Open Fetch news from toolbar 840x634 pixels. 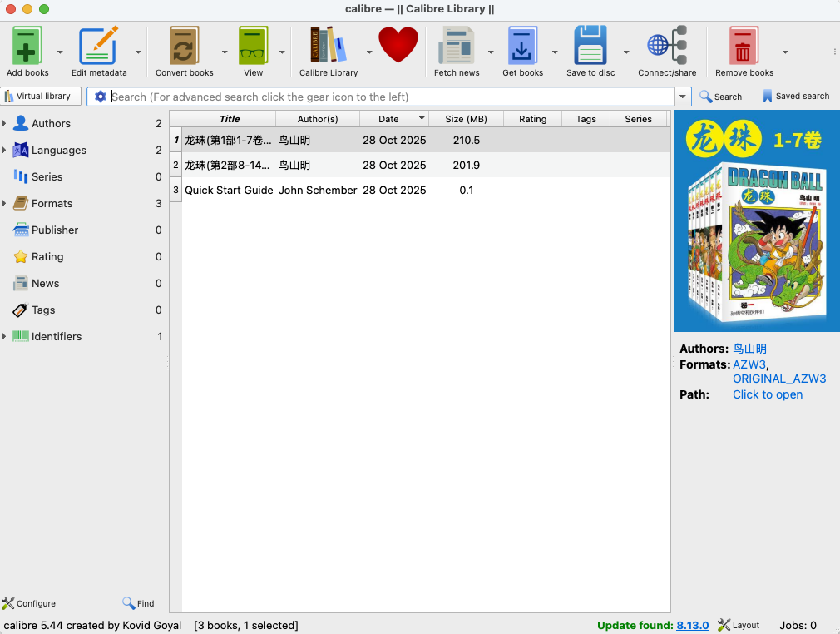coord(457,47)
